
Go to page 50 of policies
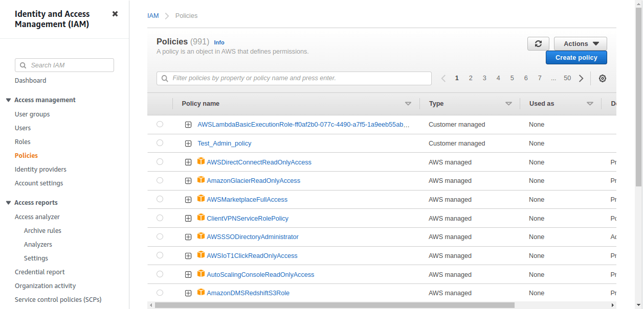click(567, 78)
